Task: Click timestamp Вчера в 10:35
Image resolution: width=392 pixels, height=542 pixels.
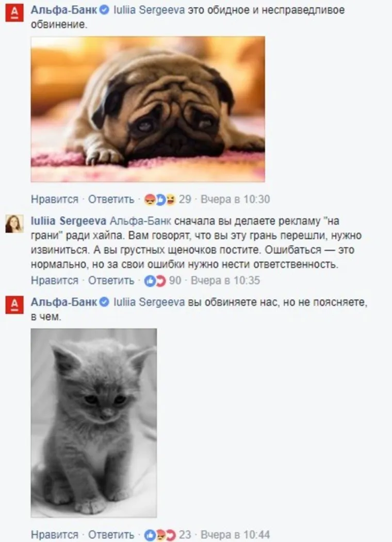Action: [x=225, y=280]
